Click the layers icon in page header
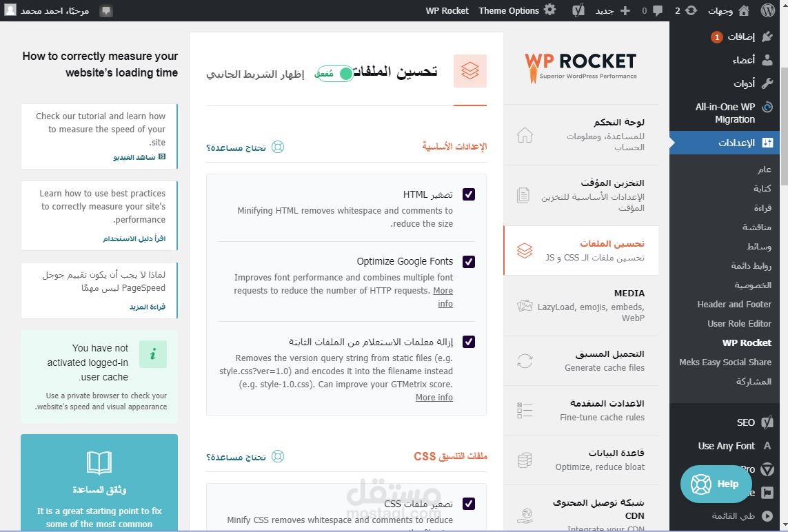Screen dimensions: 788x532 tap(470, 71)
